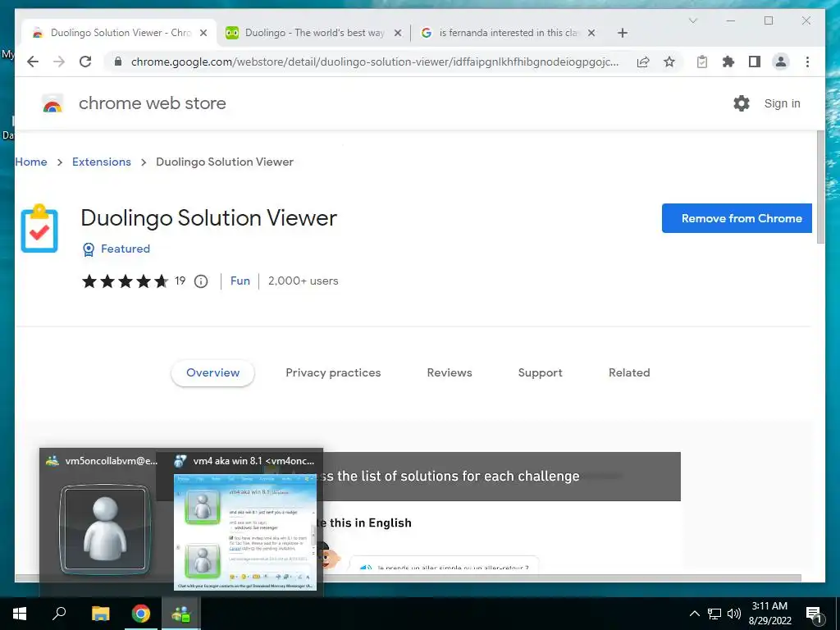
Task: Click the Featured badge icon
Action: click(x=89, y=249)
